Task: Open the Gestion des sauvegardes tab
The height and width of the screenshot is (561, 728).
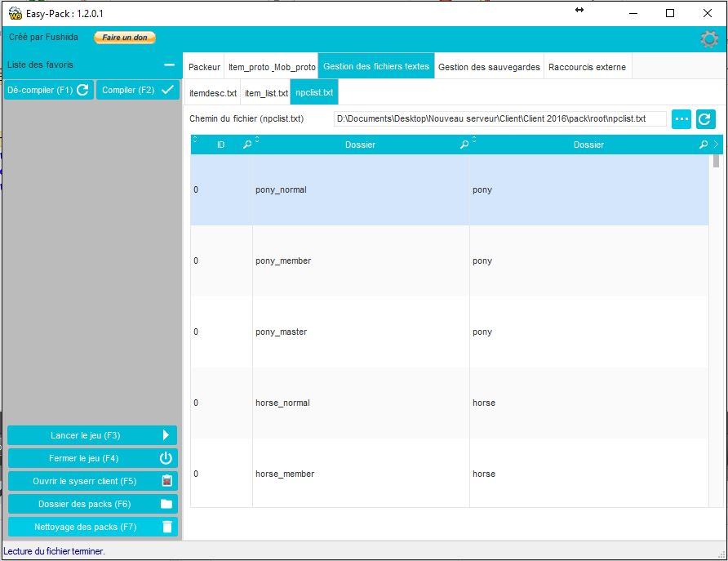Action: tap(489, 67)
